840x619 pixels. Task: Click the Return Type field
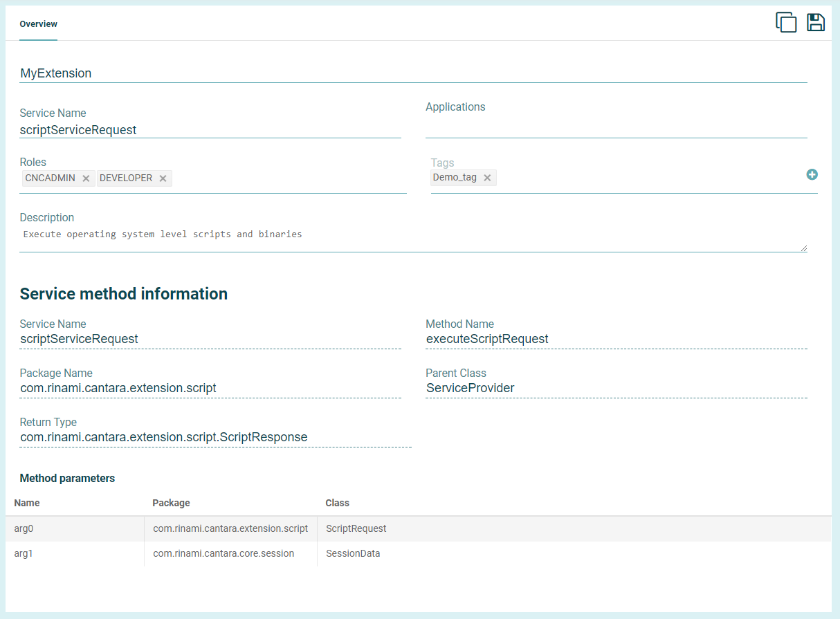tap(214, 437)
